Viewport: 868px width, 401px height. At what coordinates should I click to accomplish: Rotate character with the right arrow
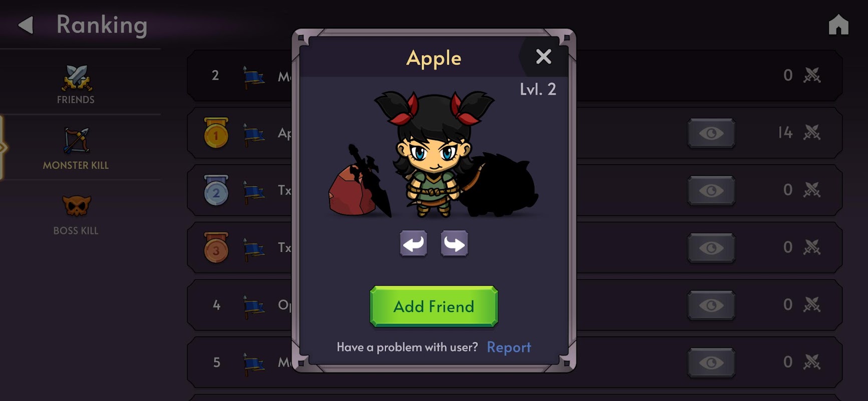[454, 244]
